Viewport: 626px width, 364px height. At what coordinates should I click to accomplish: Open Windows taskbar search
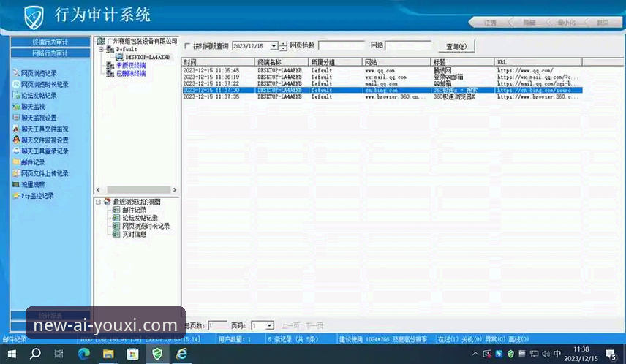[x=35, y=354]
